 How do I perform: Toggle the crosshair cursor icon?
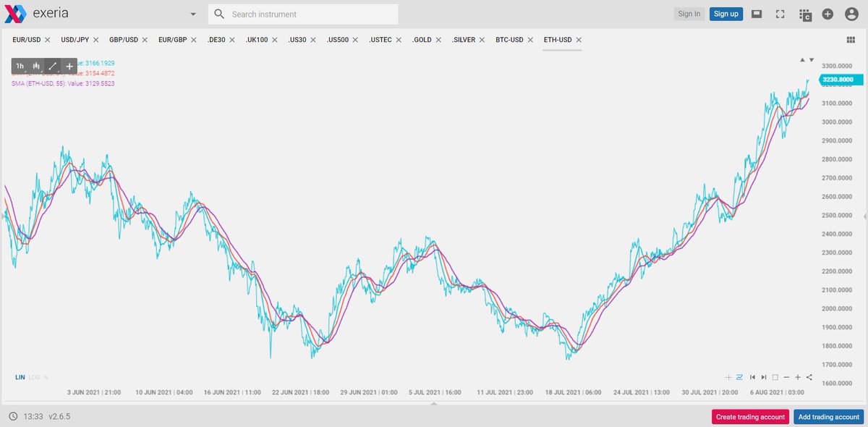(x=728, y=377)
